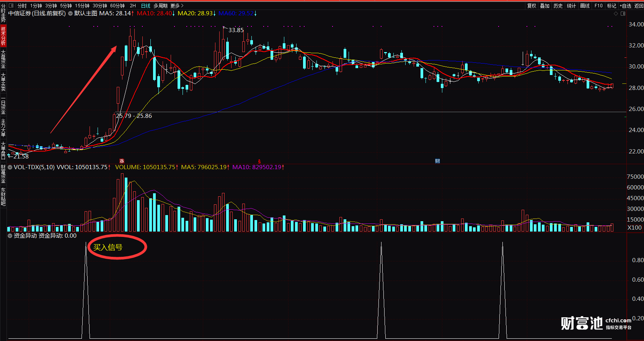Click the 叠加 overlay button
This screenshot has width=644, height=341.
[x=545, y=6]
